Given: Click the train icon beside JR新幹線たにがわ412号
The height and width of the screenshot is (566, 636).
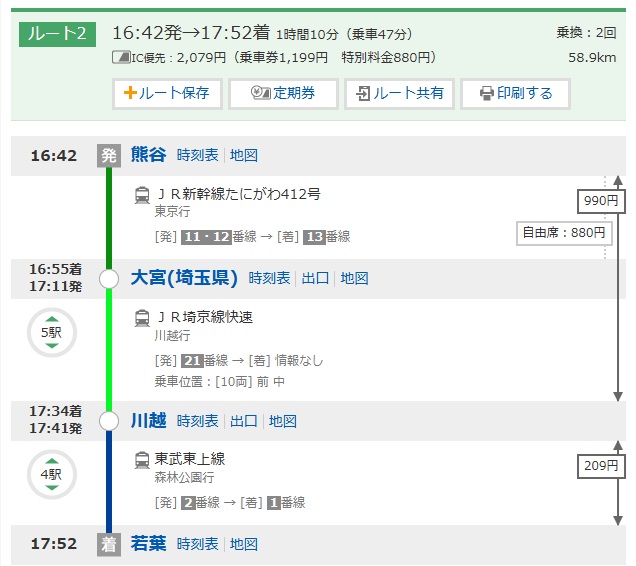Looking at the screenshot, I should pyautogui.click(x=142, y=195).
